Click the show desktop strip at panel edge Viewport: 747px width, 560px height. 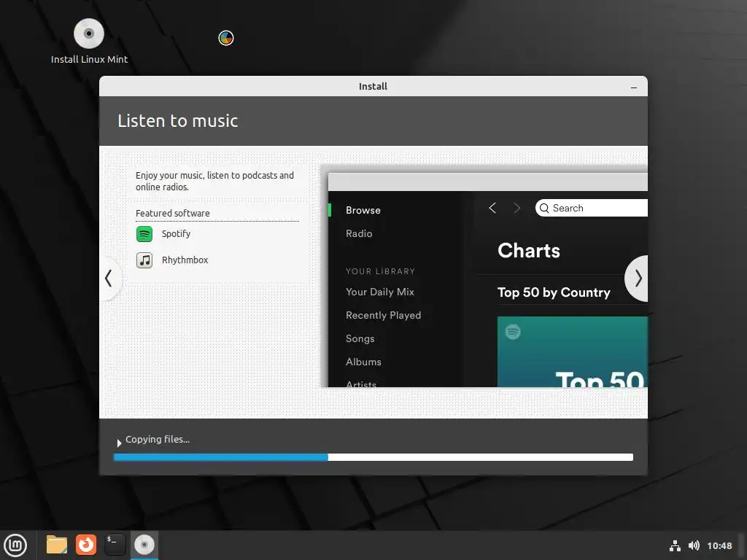pyautogui.click(x=742, y=545)
